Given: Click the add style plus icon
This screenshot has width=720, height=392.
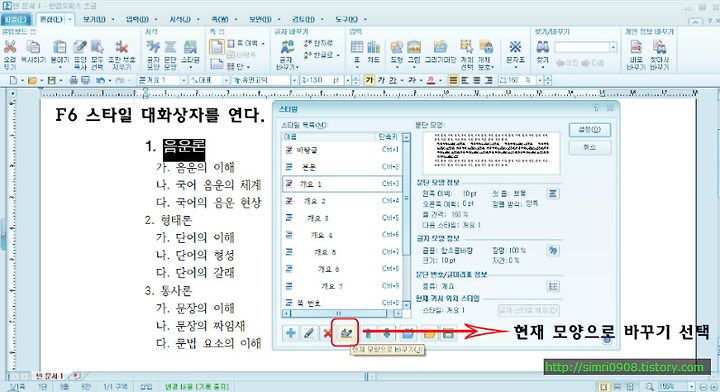Looking at the screenshot, I should click(291, 333).
